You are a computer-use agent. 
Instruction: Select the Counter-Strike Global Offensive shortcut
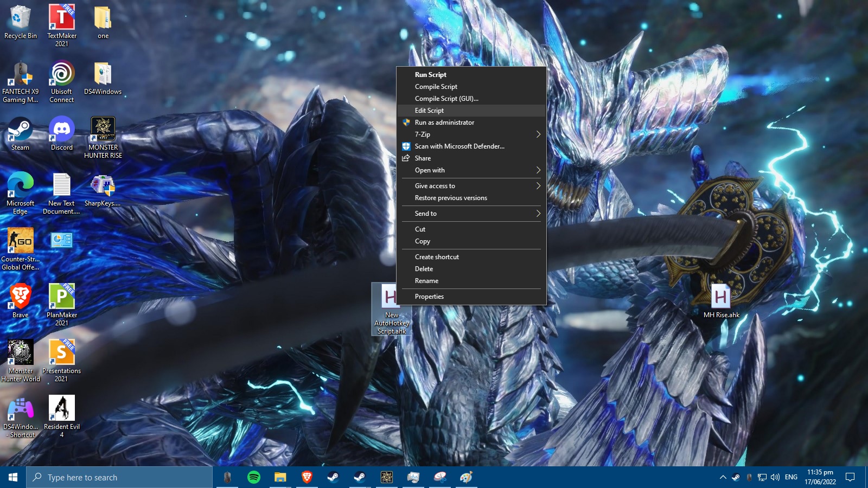point(21,249)
